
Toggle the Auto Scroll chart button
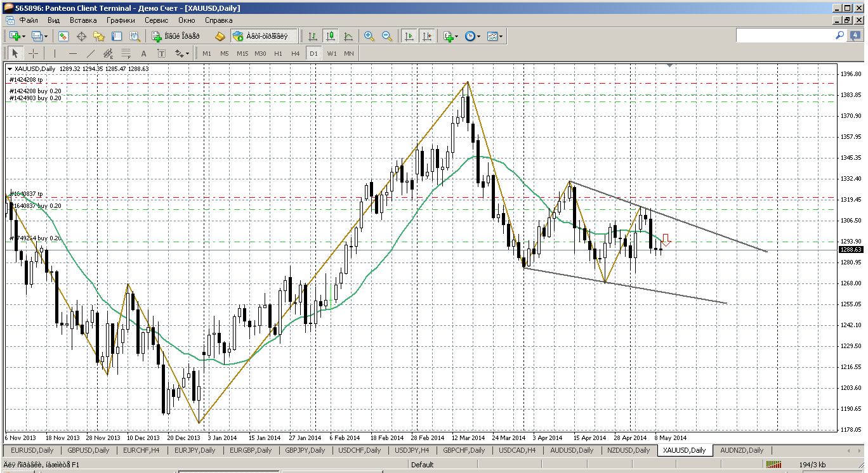point(409,37)
